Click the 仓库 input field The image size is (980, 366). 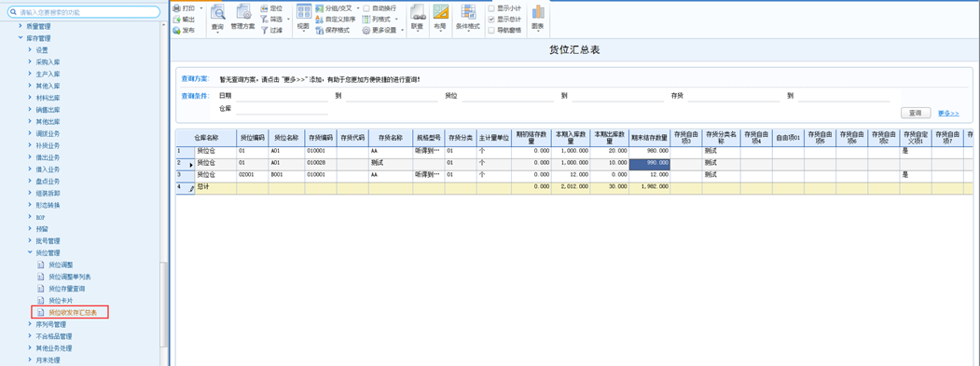pos(282,109)
